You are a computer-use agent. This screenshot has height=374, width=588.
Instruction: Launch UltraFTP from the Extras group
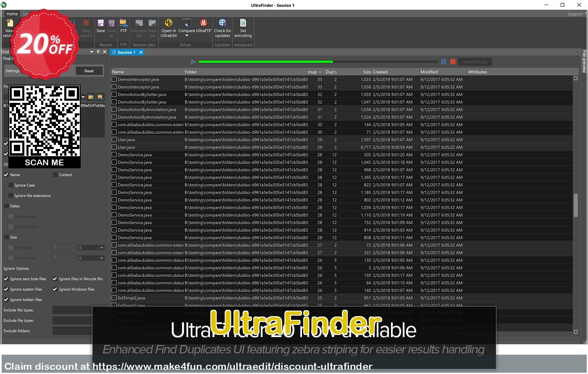coord(203,26)
